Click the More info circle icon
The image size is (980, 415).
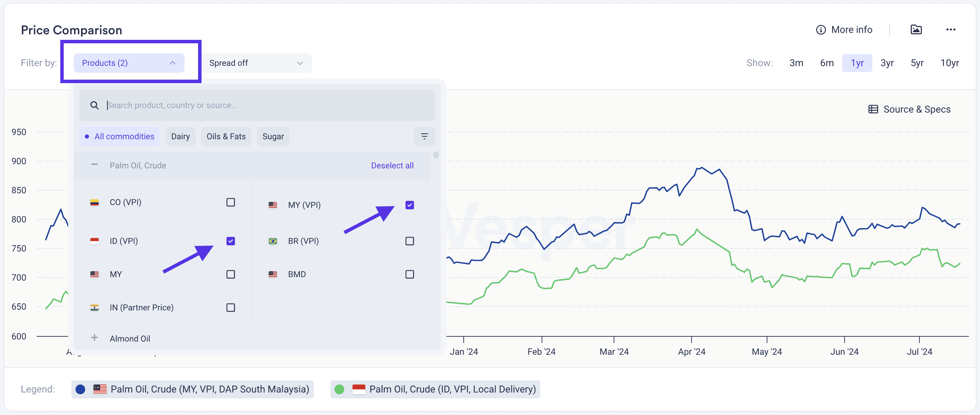[x=821, y=30]
